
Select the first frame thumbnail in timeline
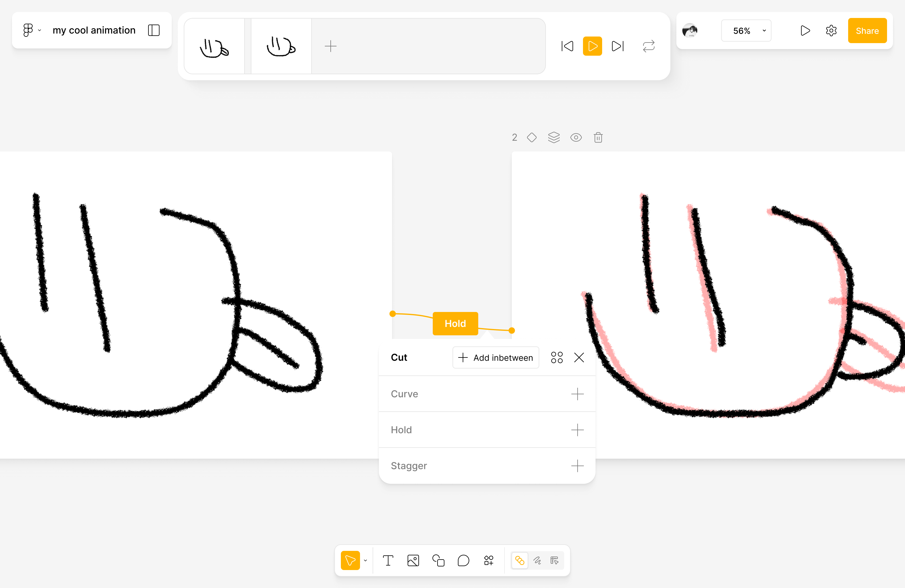coord(214,46)
